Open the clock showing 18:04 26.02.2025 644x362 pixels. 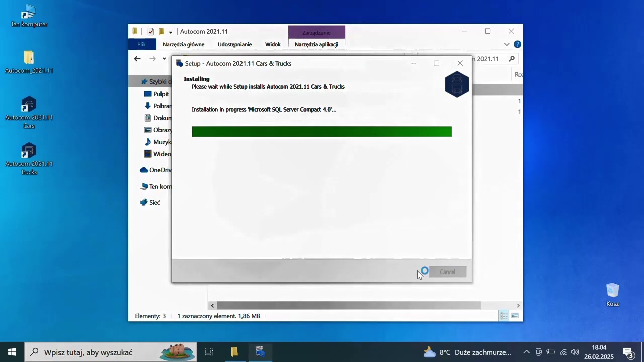click(599, 352)
